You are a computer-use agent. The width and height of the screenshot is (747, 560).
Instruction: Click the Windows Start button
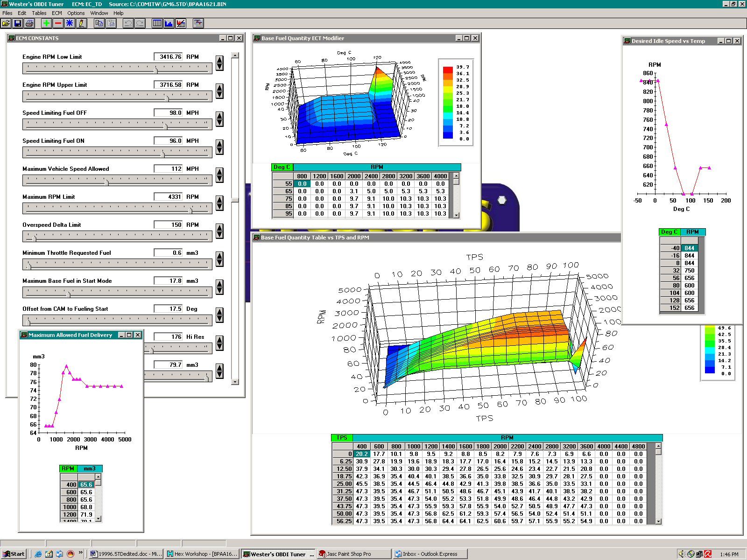tap(14, 554)
